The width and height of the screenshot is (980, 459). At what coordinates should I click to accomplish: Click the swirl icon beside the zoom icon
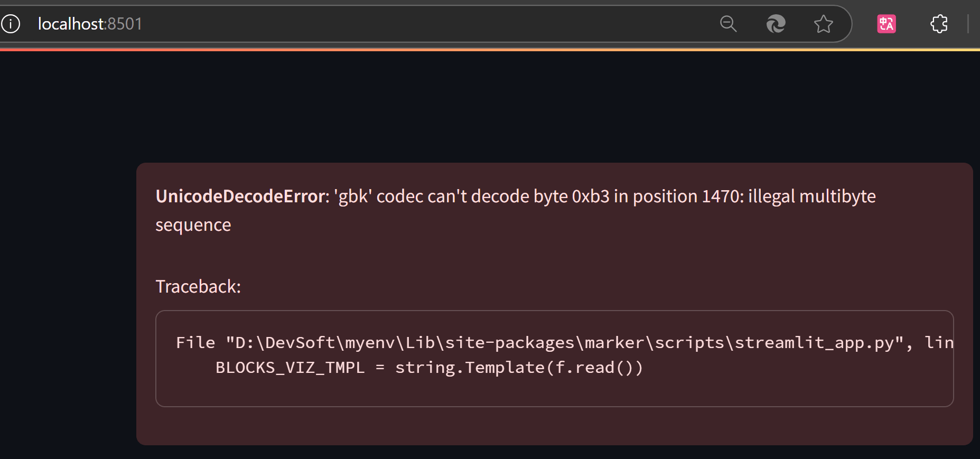[776, 24]
